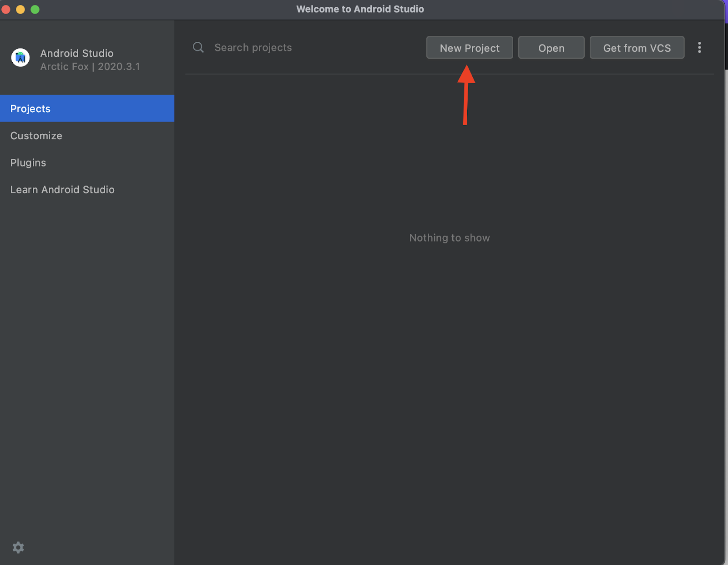
Task: Click the highlighted Projects entry
Action: coord(30,108)
